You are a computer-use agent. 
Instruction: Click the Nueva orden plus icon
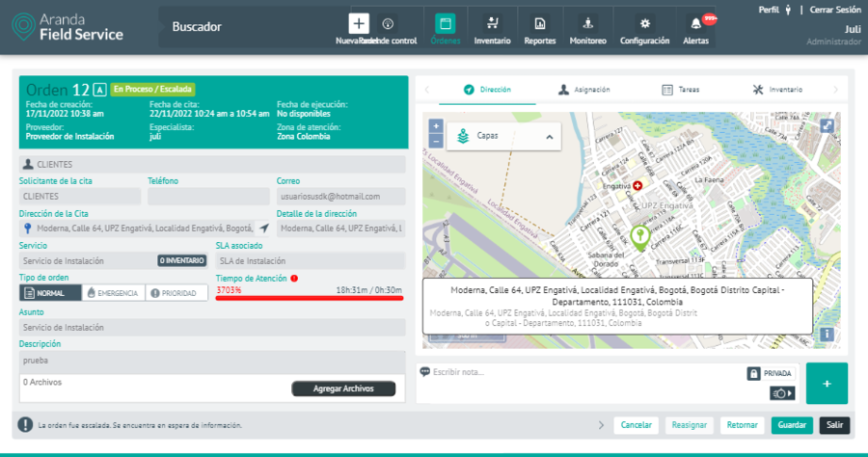(x=359, y=23)
